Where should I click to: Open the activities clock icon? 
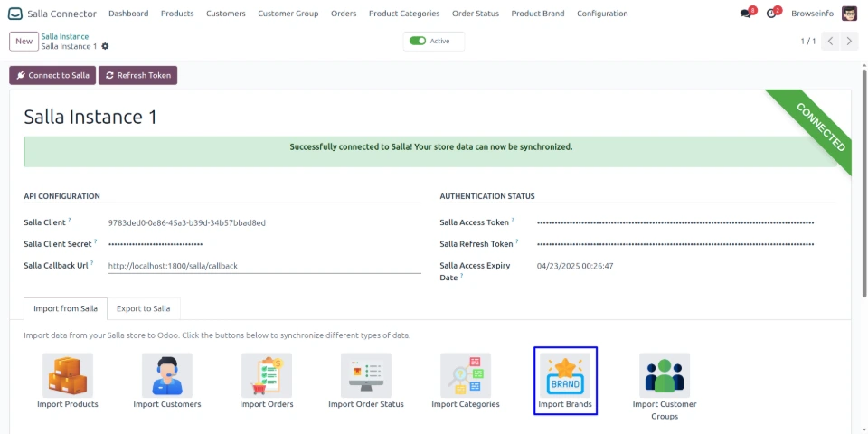point(771,14)
